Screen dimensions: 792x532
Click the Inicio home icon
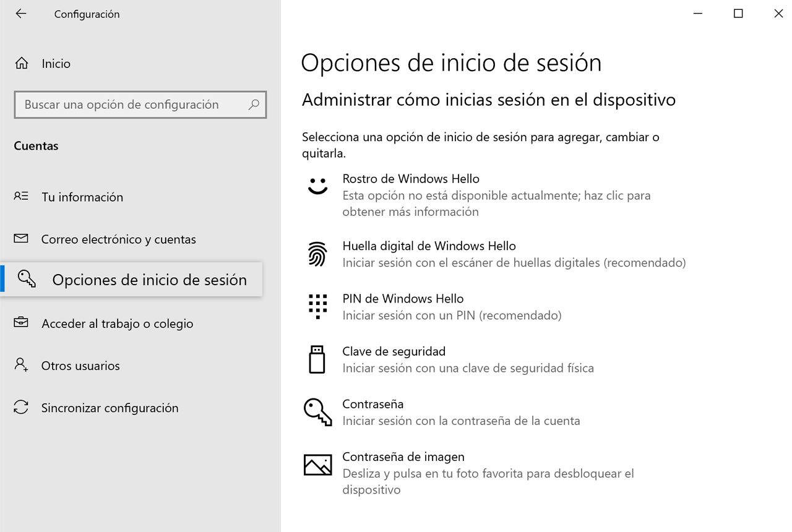coord(22,63)
